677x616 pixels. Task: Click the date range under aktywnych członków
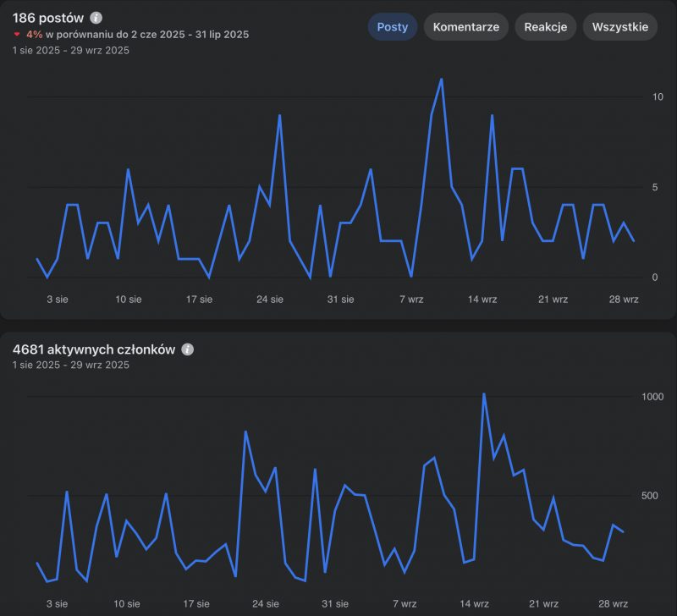[x=71, y=365]
